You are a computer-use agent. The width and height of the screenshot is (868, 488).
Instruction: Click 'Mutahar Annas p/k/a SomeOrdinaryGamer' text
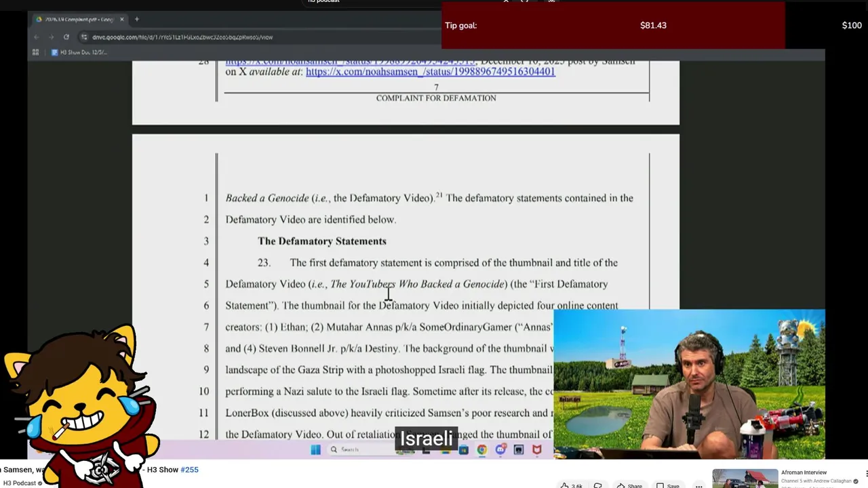coord(419,327)
